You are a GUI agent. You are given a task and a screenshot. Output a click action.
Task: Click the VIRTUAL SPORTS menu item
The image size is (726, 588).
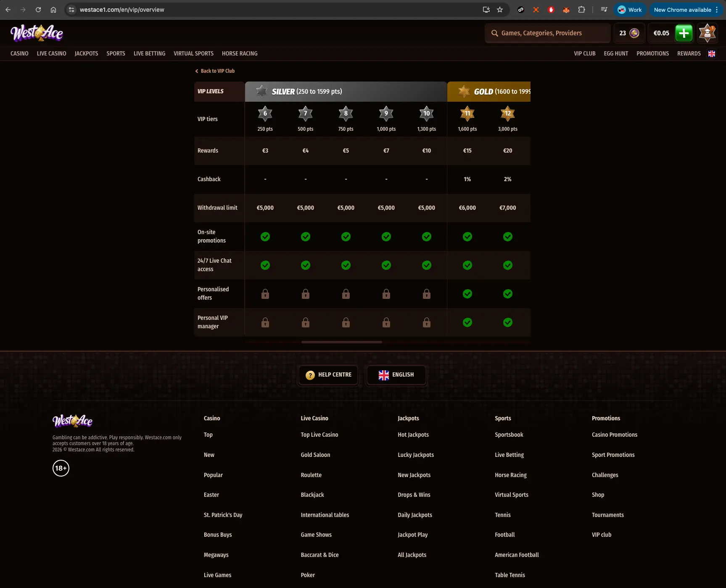click(x=193, y=53)
